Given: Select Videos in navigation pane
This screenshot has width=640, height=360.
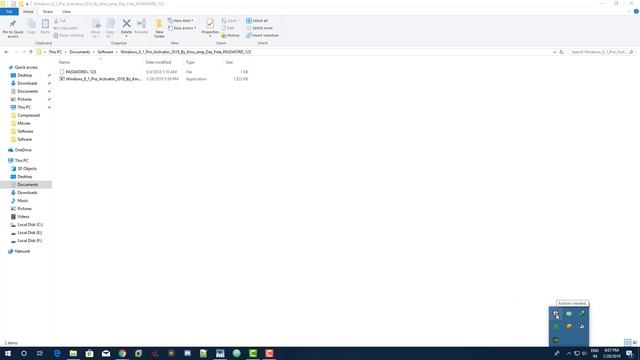Looking at the screenshot, I should click(23, 217).
